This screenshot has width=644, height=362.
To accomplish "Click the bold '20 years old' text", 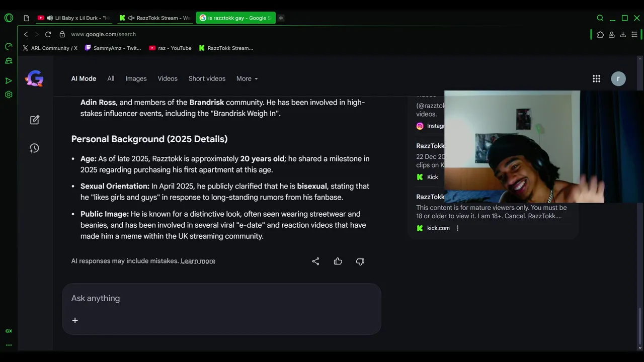I will pos(262,158).
